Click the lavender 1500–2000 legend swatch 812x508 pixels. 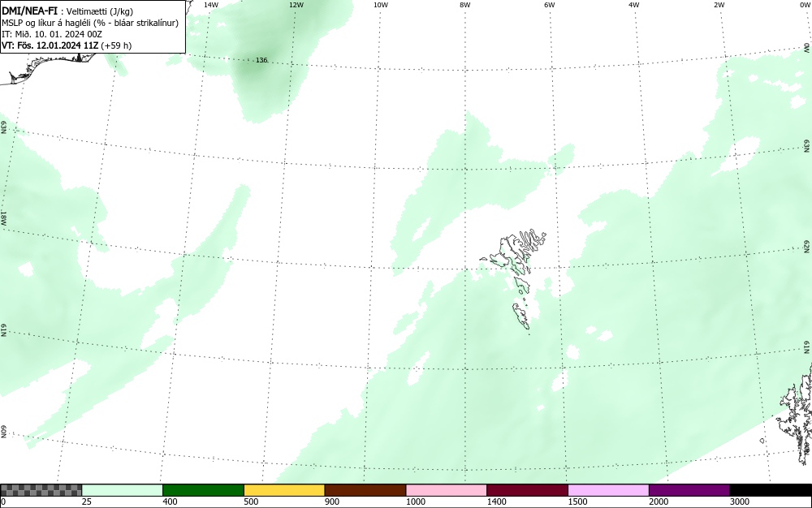[608, 490]
